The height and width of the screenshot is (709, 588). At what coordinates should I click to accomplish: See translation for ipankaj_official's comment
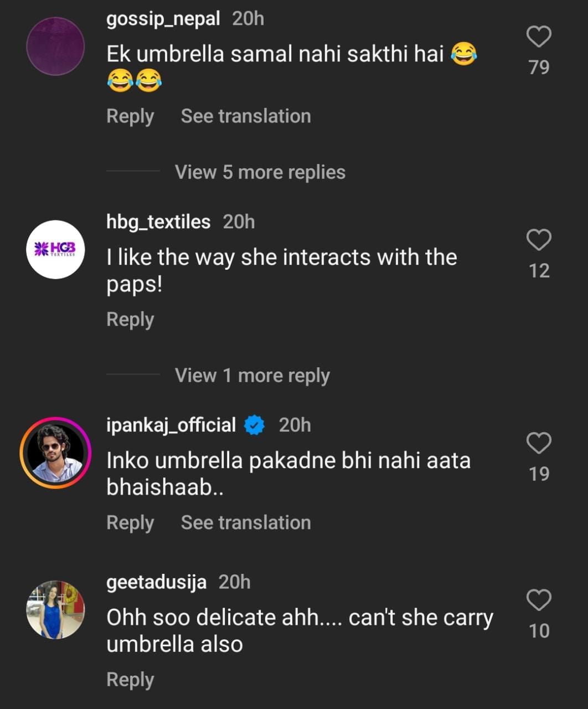[x=246, y=523]
